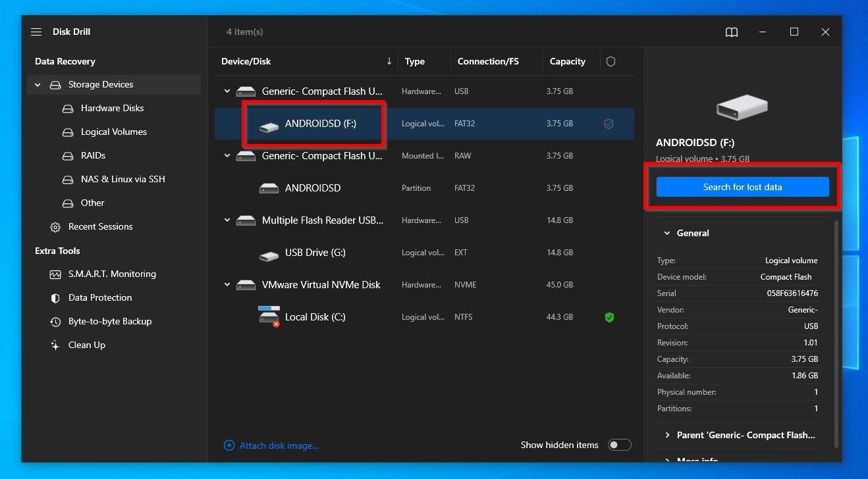Open Logical Volumes category

114,132
